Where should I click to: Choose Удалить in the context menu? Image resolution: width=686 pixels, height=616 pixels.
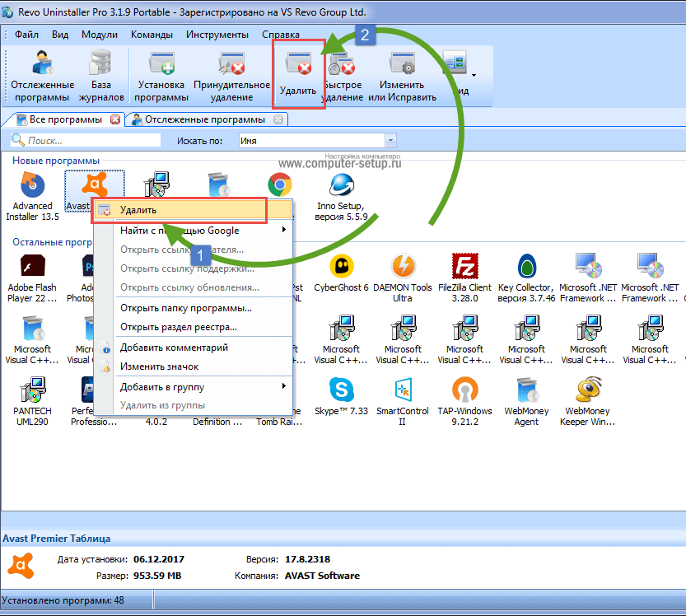click(x=181, y=211)
